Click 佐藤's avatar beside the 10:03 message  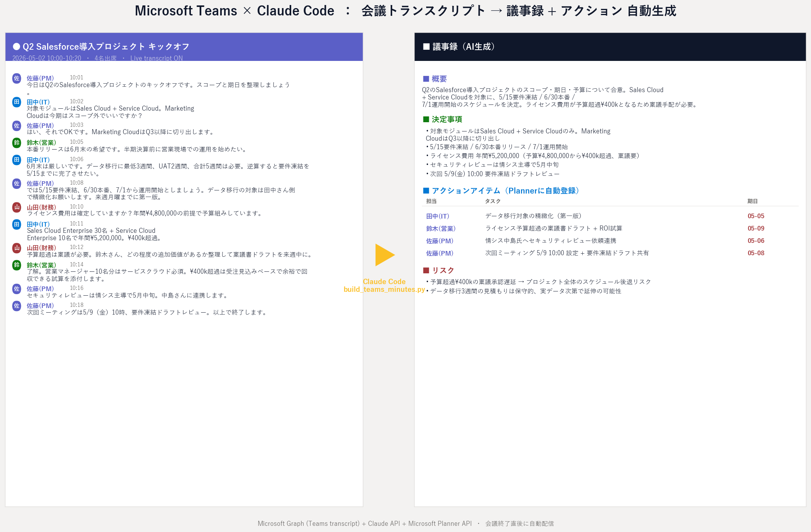(x=17, y=126)
